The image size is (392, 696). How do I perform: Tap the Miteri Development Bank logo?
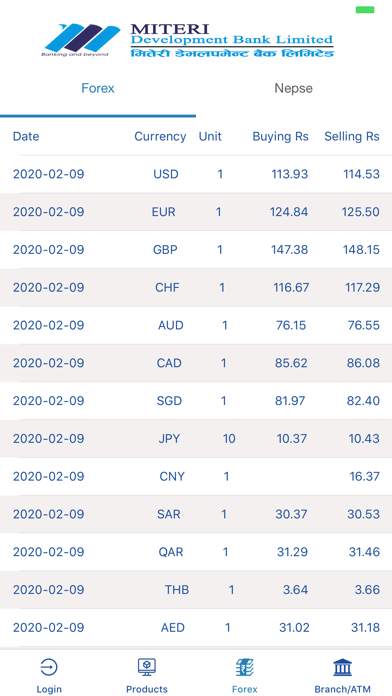pyautogui.click(x=190, y=40)
